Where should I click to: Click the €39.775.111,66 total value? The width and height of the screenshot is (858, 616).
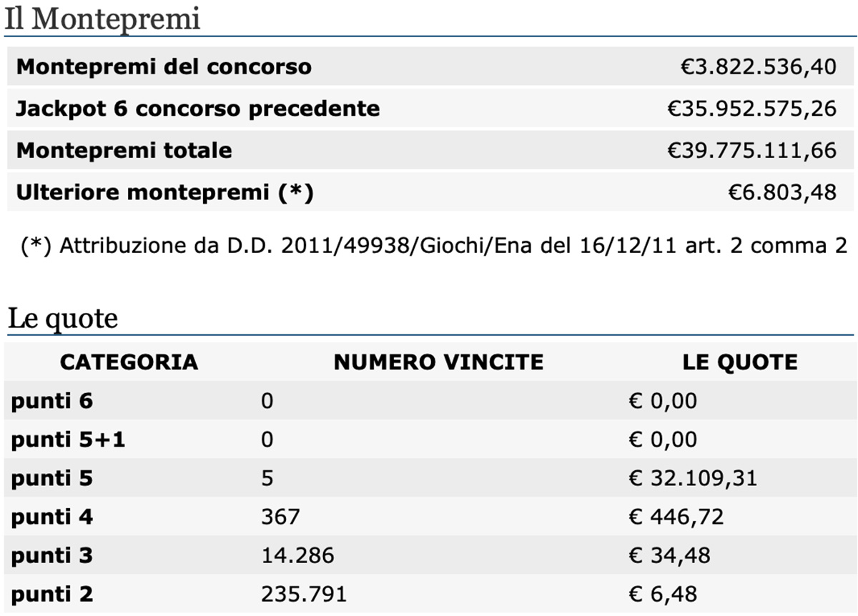pyautogui.click(x=751, y=151)
